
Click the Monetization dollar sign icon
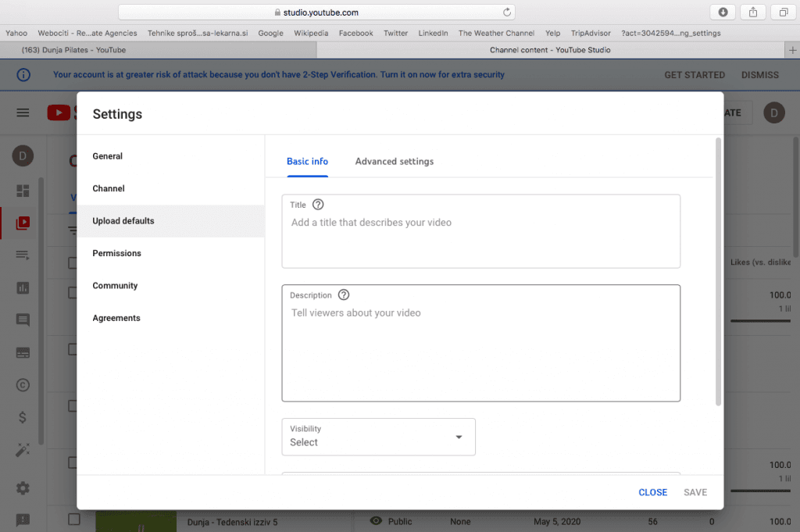click(x=23, y=417)
